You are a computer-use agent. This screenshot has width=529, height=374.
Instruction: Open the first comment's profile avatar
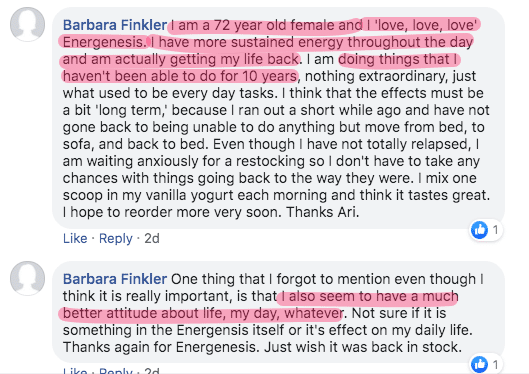coord(27,24)
